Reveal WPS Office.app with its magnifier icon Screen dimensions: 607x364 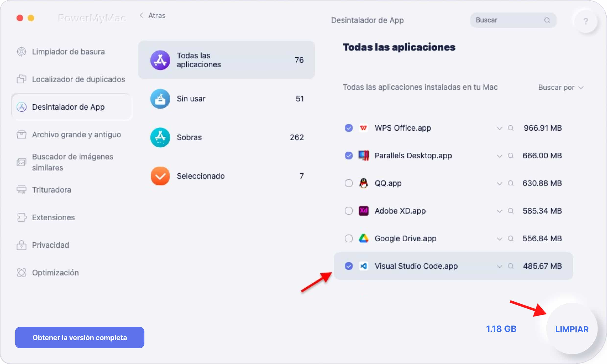click(511, 128)
